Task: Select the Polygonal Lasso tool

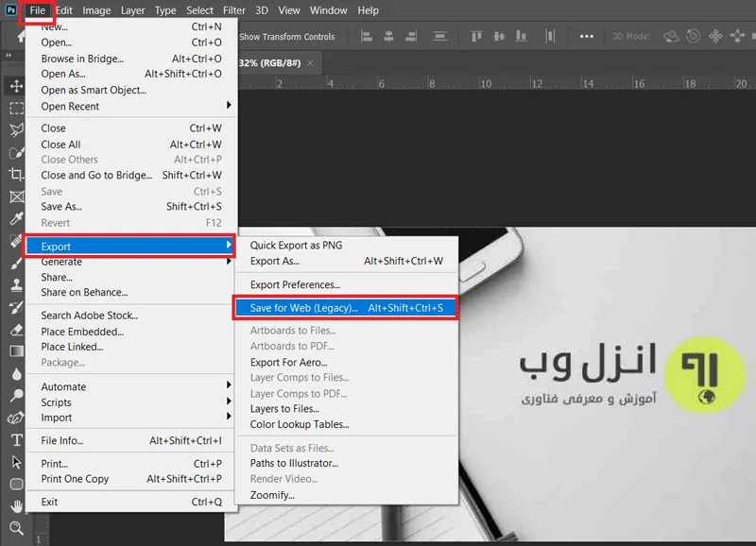Action: click(16, 129)
